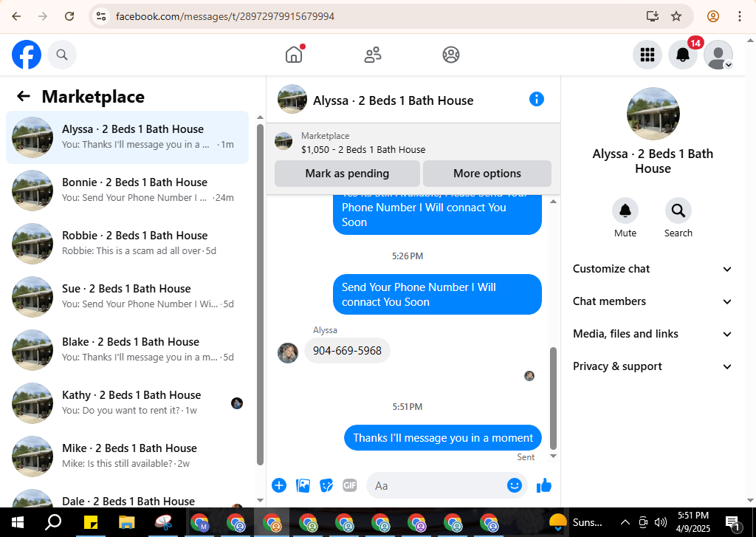Open Windows taskbar search
756x537 pixels.
tap(53, 522)
